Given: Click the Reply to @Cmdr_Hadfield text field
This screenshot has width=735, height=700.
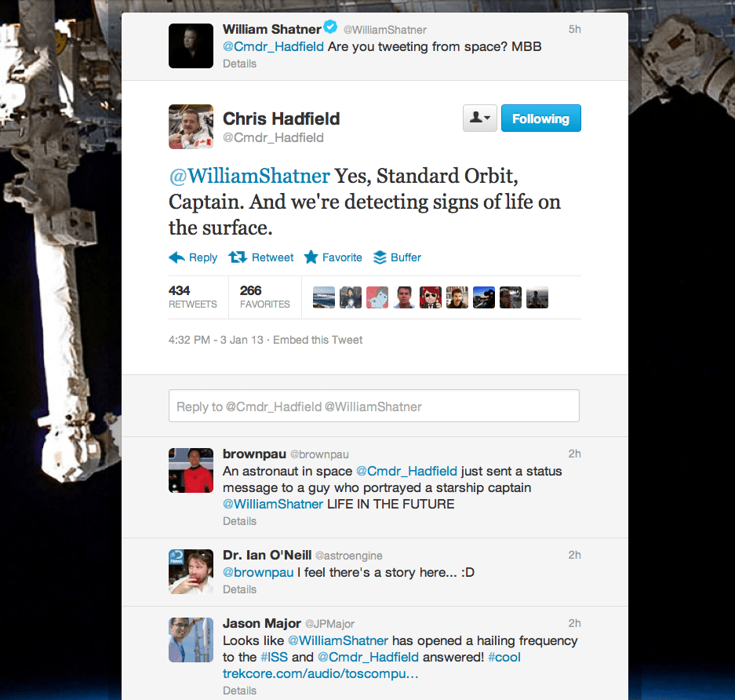Looking at the screenshot, I should click(x=374, y=406).
